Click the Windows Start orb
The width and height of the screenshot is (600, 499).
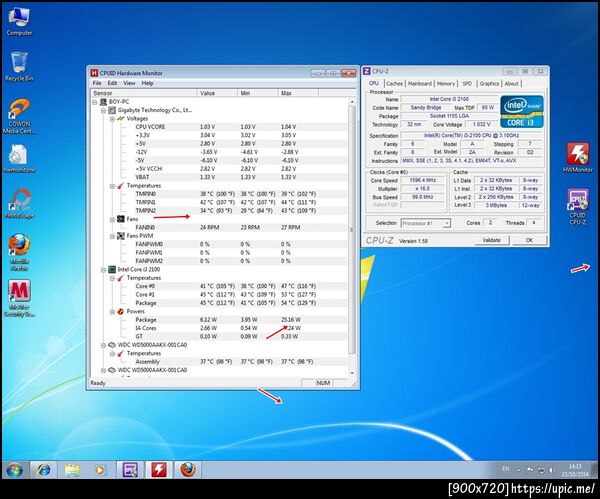point(15,470)
